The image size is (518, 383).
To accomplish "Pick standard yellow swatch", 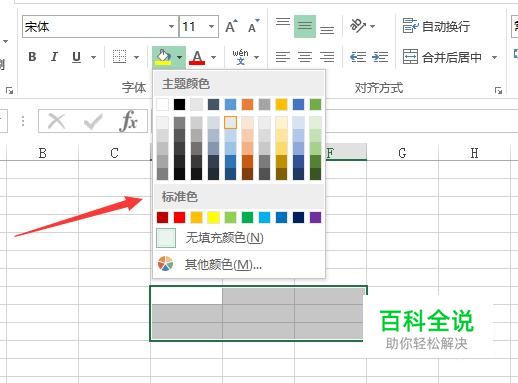I will coord(213,217).
